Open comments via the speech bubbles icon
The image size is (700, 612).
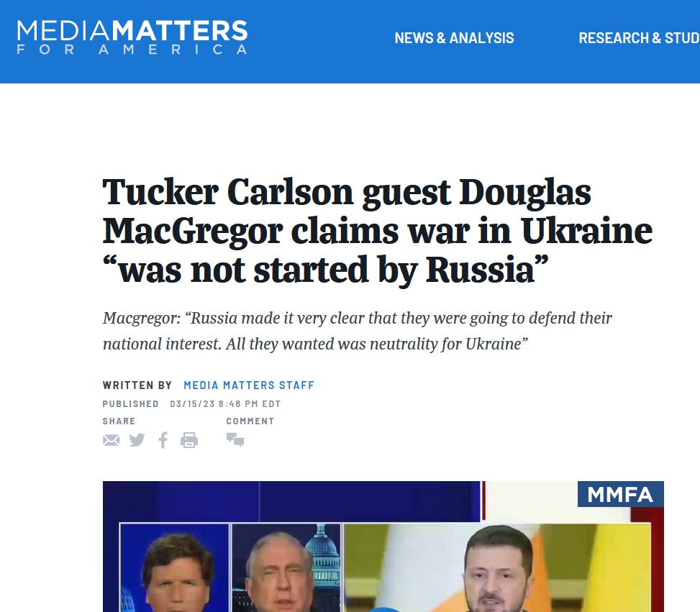[x=235, y=439]
